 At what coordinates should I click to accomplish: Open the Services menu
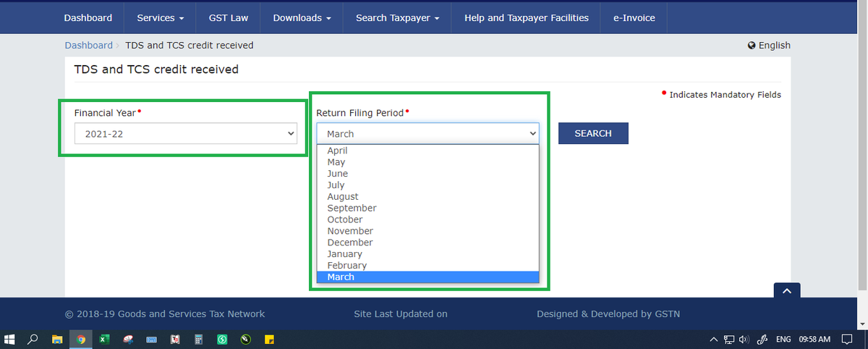tap(161, 17)
